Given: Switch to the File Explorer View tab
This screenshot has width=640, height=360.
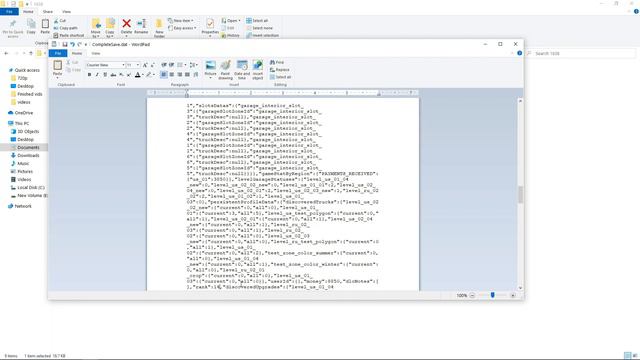Looking at the screenshot, I should pyautogui.click(x=66, y=11).
